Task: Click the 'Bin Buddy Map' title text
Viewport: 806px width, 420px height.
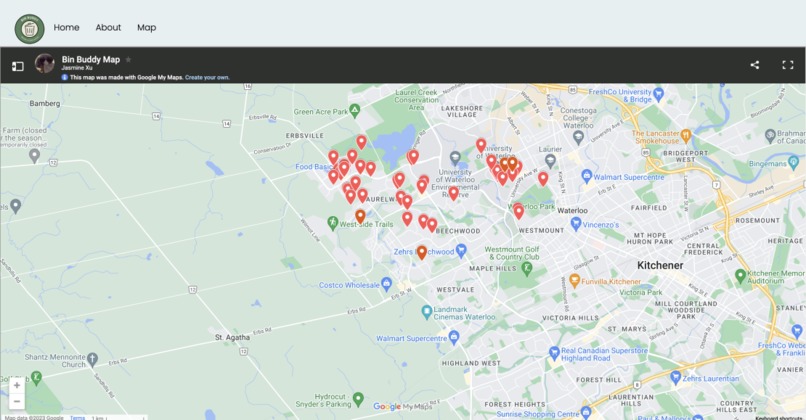Action: tap(91, 60)
